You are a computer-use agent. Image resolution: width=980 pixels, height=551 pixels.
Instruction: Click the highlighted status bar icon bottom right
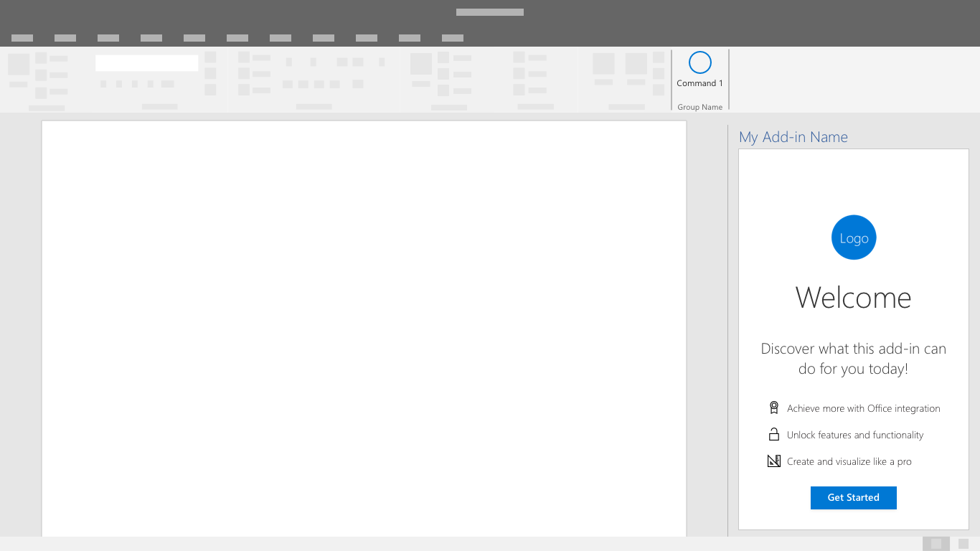(936, 545)
